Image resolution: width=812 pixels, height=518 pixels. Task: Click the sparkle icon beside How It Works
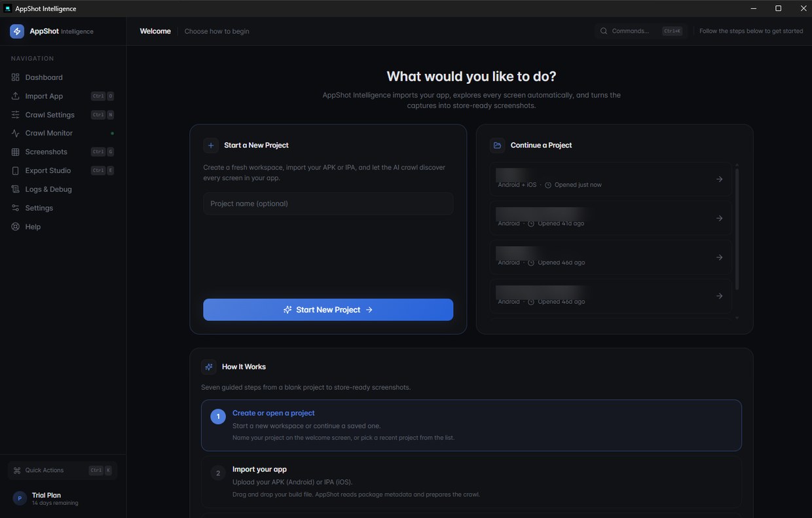[x=209, y=367]
